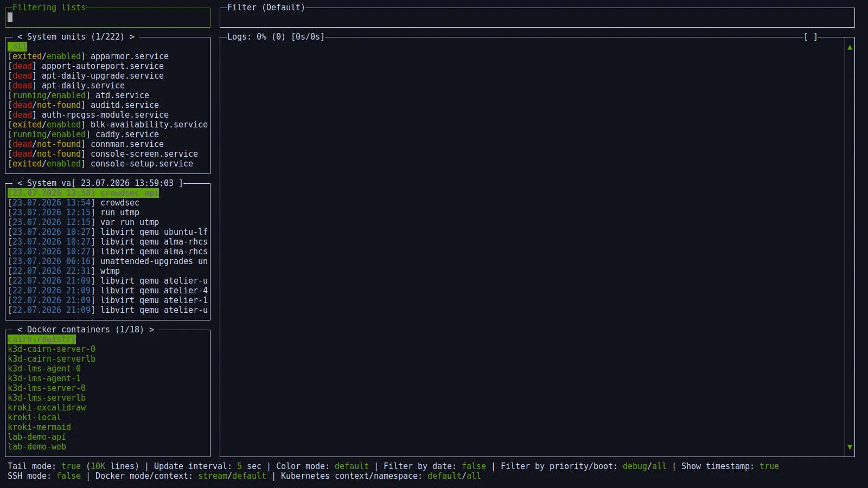Select kroki-excalidraw container
The width and height of the screenshot is (868, 488).
click(47, 408)
